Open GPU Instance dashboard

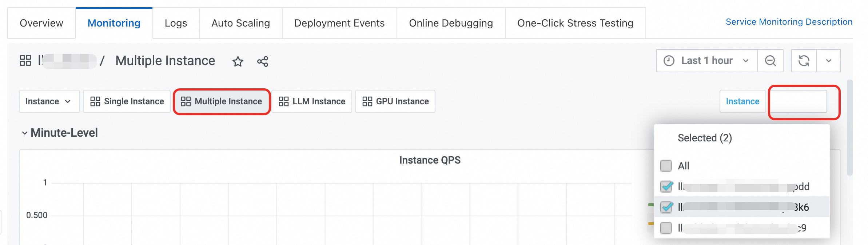[395, 101]
